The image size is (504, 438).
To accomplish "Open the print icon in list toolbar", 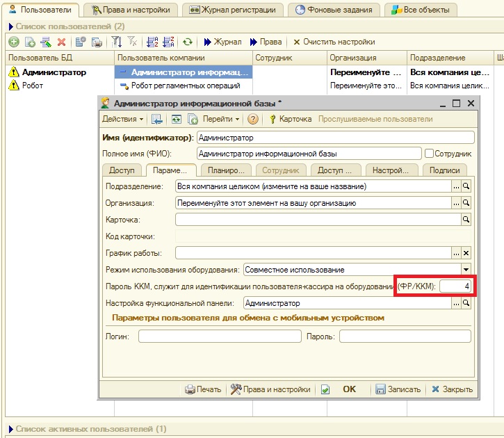I will [97, 42].
